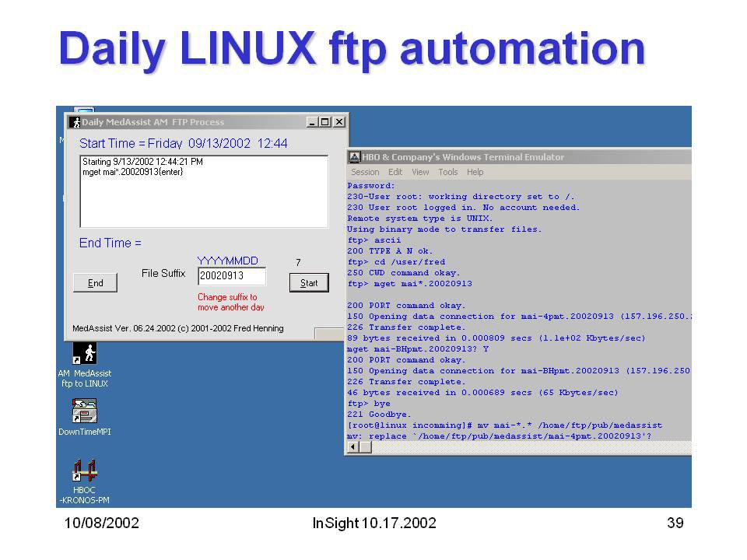Open the HBOC-KRONOS-PM desktop shortcut
The width and height of the screenshot is (747, 560).
tap(84, 471)
